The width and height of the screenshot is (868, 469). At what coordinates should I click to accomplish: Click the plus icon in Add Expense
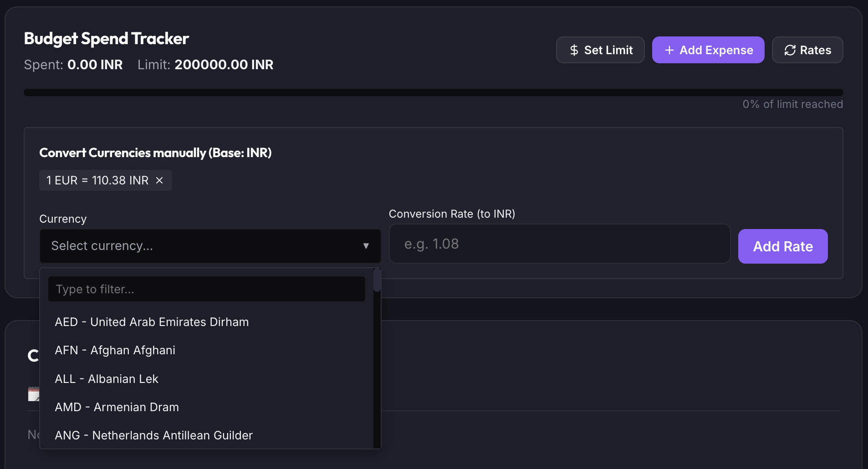click(669, 50)
